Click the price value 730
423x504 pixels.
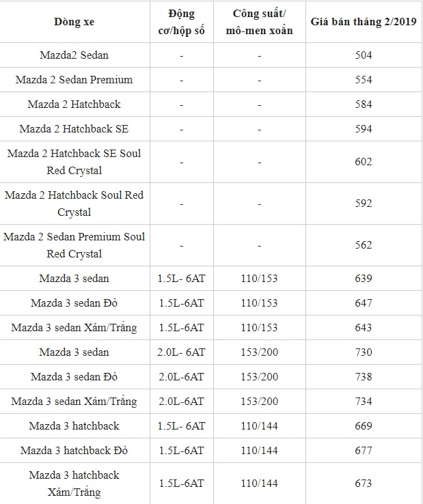point(364,352)
